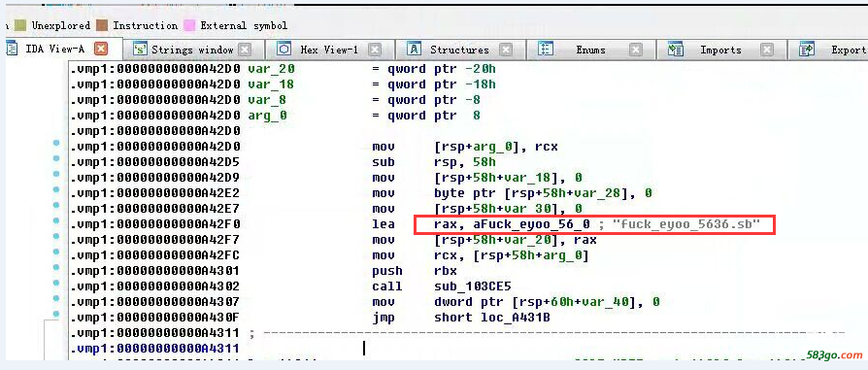Screen dimensions: 868x370
Task: Click the breakpoint dot at address A42F0
Action: 56,220
